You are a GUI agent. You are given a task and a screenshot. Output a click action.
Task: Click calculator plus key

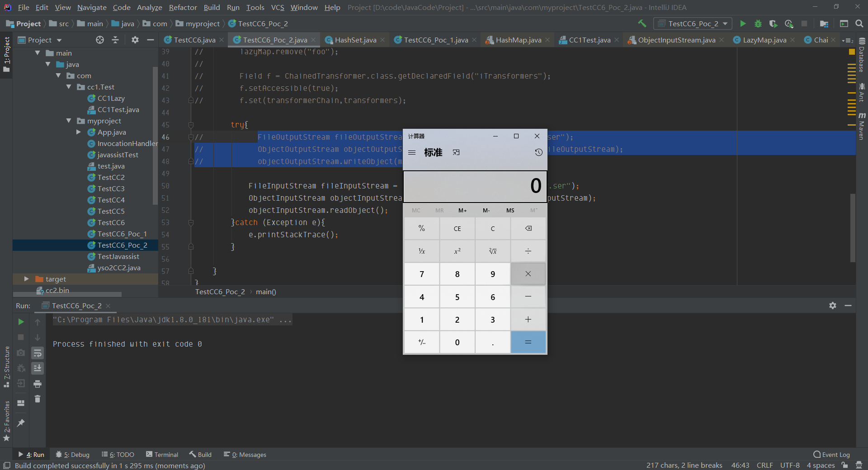(528, 320)
